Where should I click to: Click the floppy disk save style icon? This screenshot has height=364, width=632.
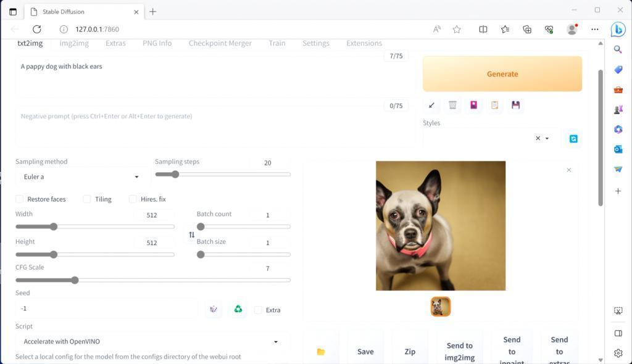click(x=515, y=105)
